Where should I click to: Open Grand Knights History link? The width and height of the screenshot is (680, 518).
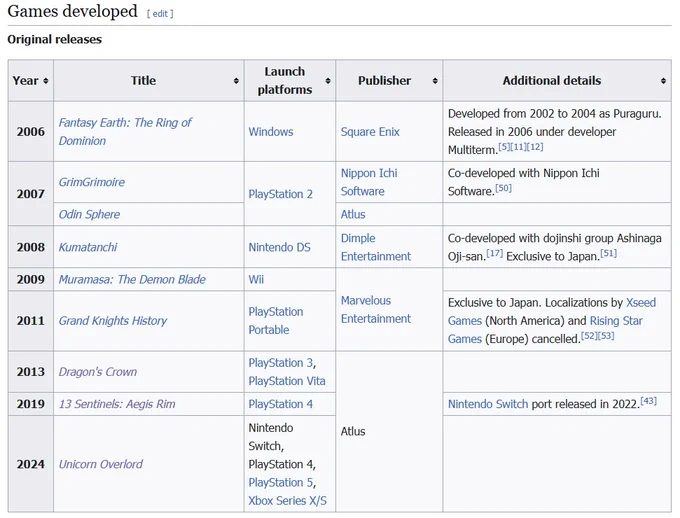(x=113, y=321)
